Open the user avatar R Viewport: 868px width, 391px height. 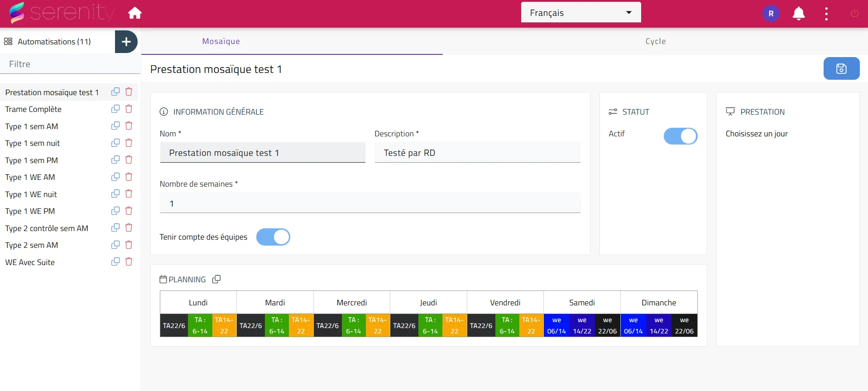coord(771,14)
